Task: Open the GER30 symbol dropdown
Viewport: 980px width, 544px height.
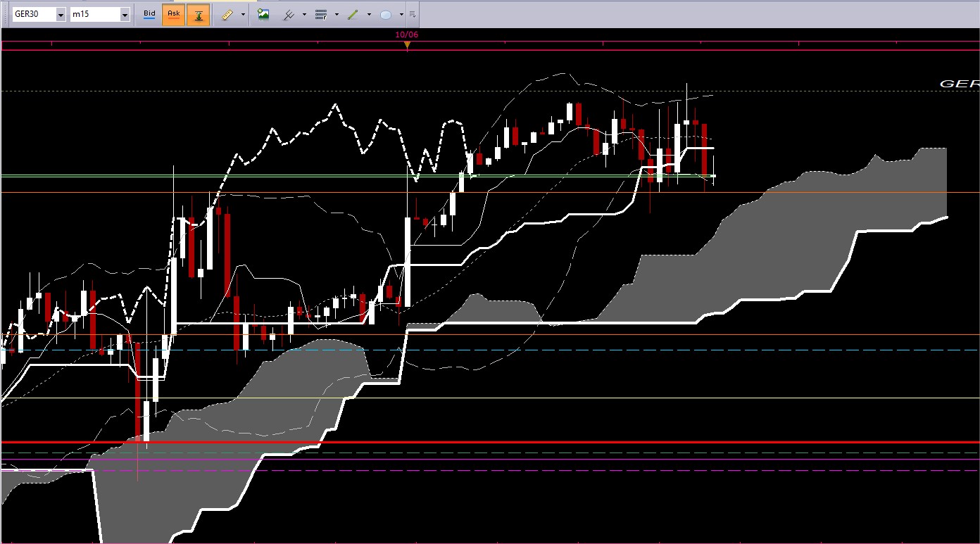Action: pos(60,15)
